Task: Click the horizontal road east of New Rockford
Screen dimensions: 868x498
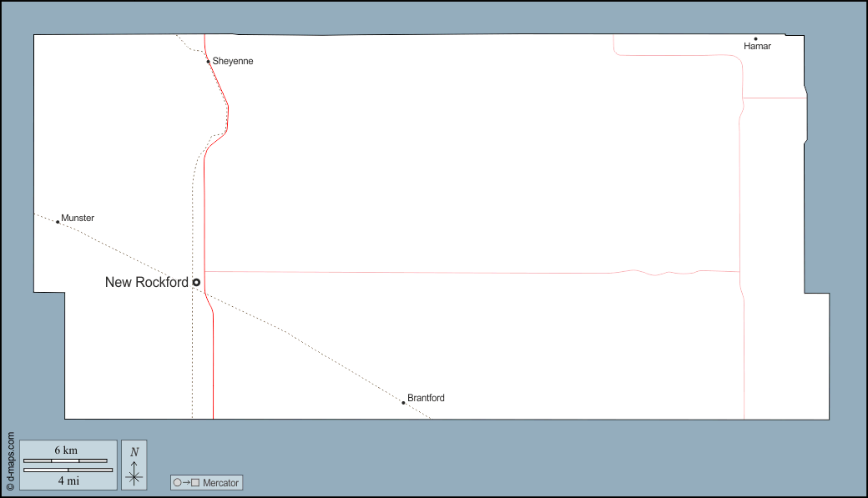Action: [417, 272]
